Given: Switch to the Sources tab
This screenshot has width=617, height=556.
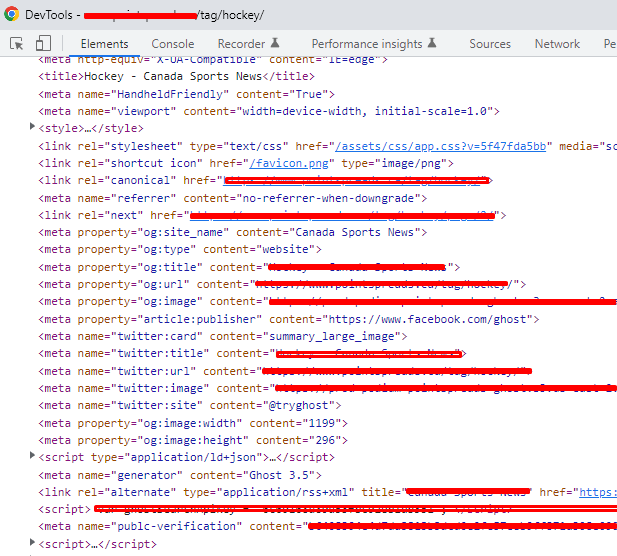Looking at the screenshot, I should (x=490, y=44).
